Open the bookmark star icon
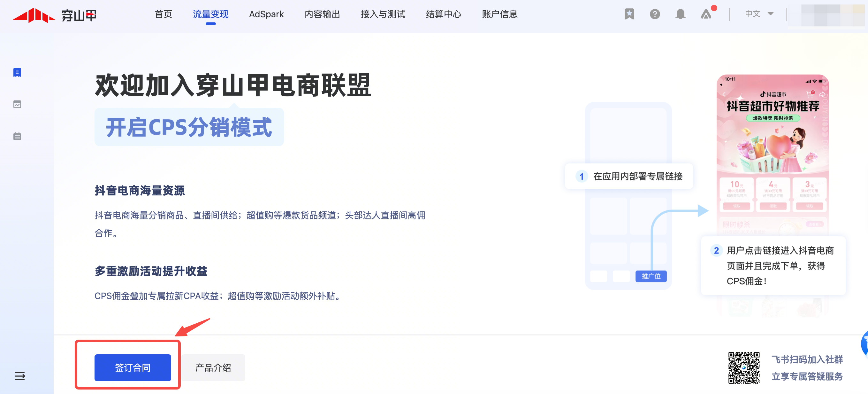 [629, 14]
